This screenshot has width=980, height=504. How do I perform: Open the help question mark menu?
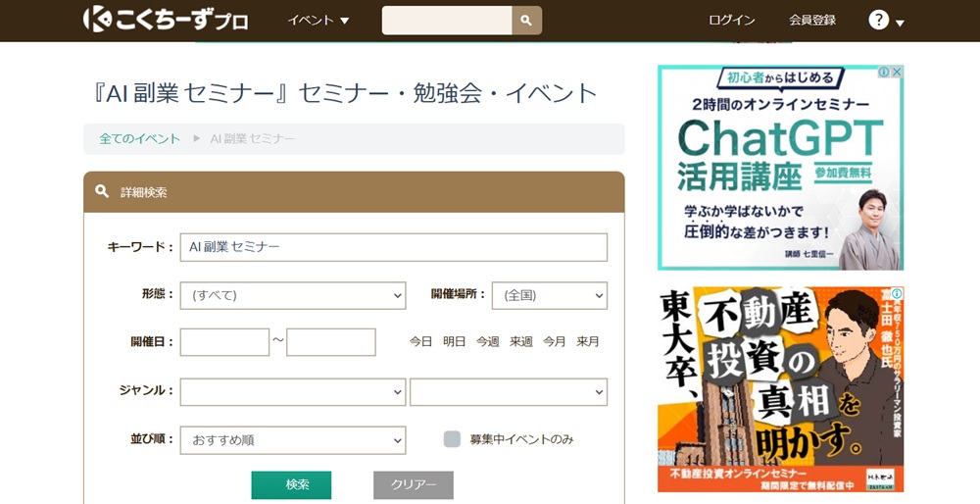point(878,20)
